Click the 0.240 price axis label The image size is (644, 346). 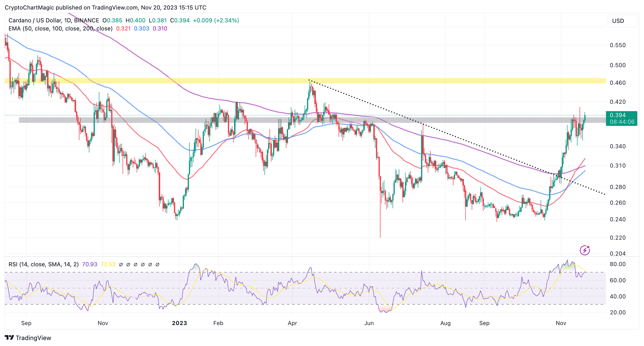(618, 219)
